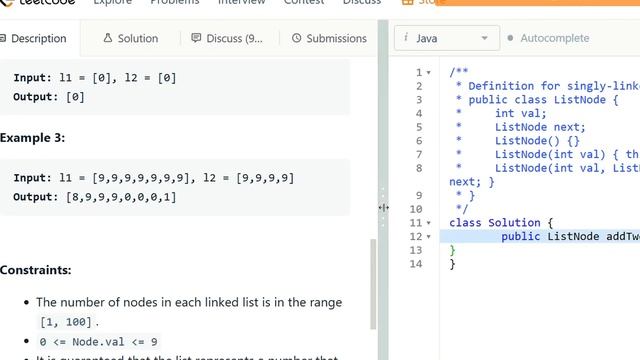640x360 pixels.
Task: View the Submissions tab
Action: (329, 38)
